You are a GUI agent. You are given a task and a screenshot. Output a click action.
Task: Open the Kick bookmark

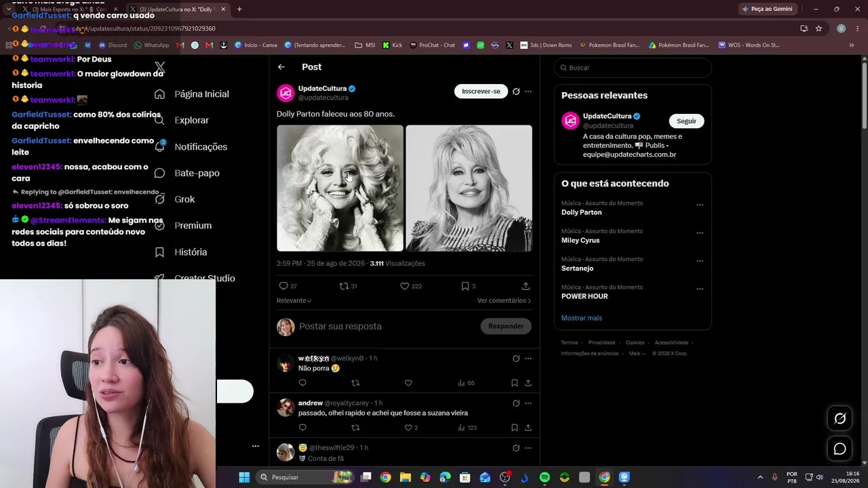393,45
